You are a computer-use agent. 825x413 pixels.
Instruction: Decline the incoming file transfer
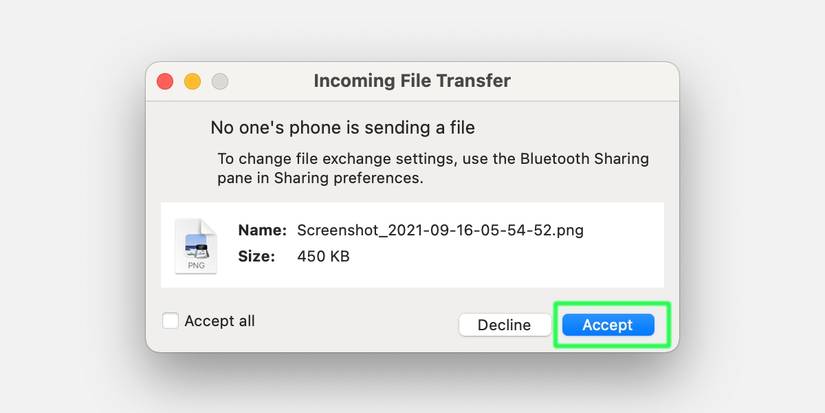pyautogui.click(x=504, y=325)
